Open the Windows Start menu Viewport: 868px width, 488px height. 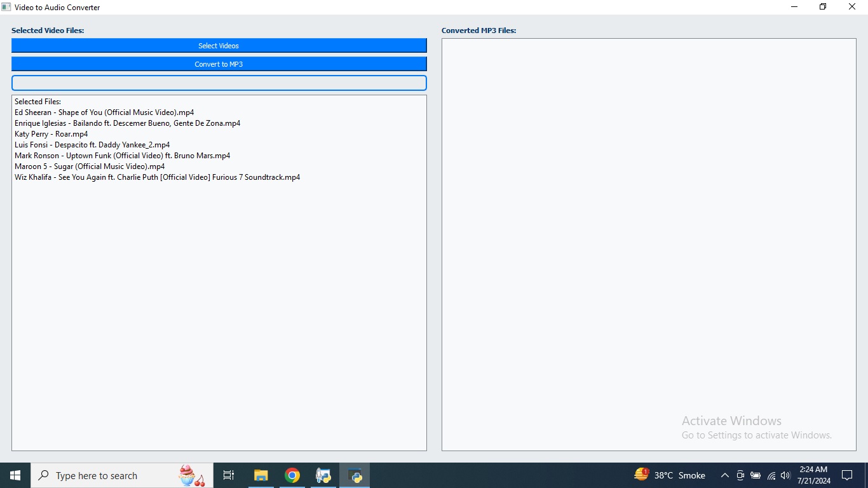point(15,475)
